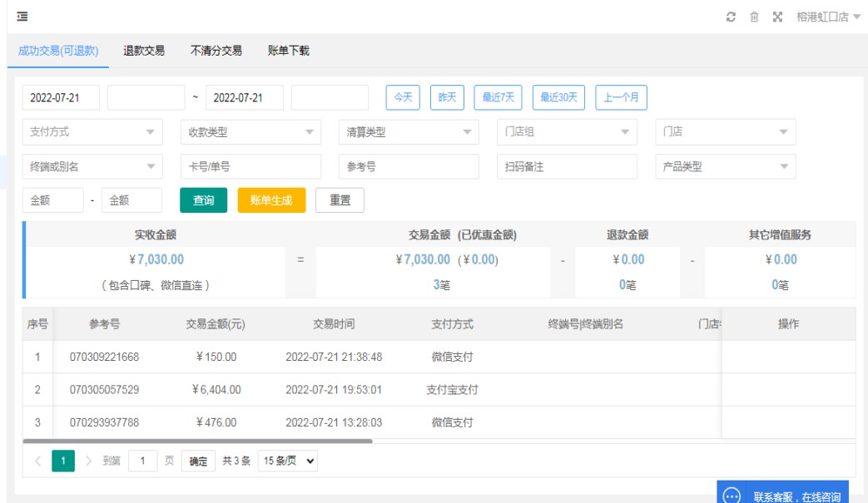
Task: Click the customer service chat bubble icon
Action: click(x=732, y=496)
